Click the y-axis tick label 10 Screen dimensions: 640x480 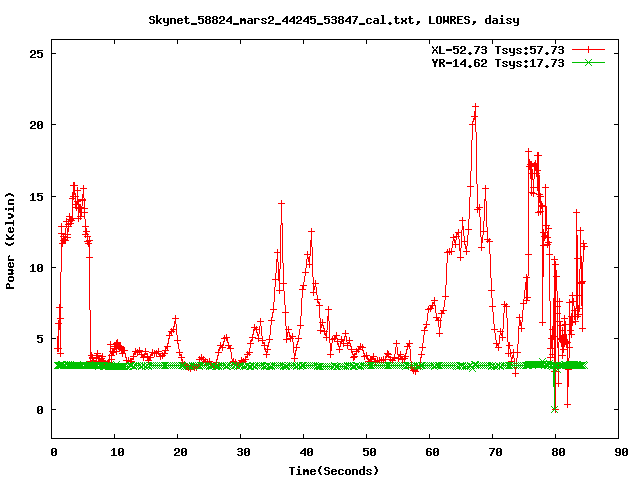pyautogui.click(x=36, y=268)
